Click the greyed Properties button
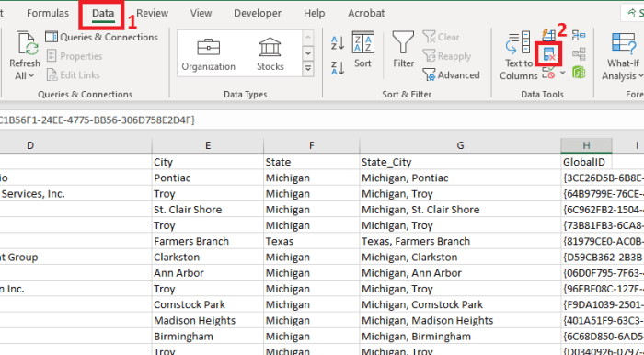The width and height of the screenshot is (644, 355). [75, 56]
